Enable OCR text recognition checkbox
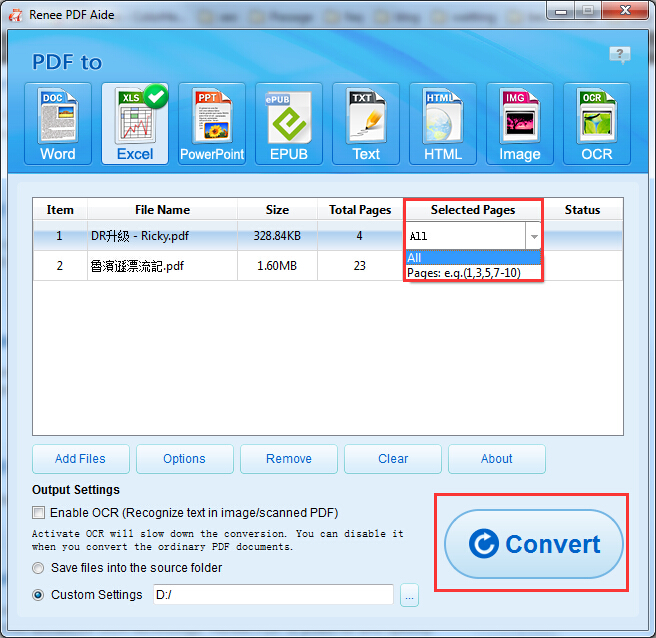This screenshot has height=638, width=656. tap(39, 513)
